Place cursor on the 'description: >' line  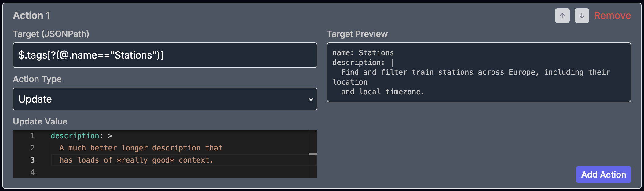pos(81,136)
